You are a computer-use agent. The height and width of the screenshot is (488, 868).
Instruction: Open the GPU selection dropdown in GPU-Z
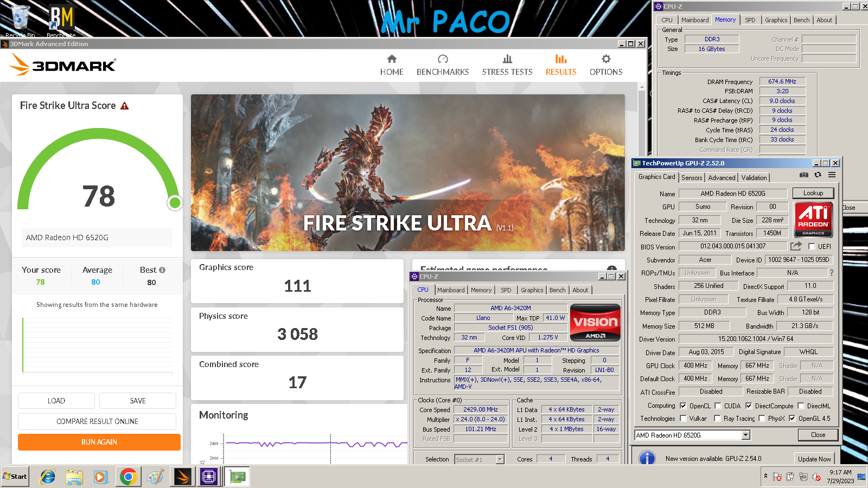(x=746, y=435)
